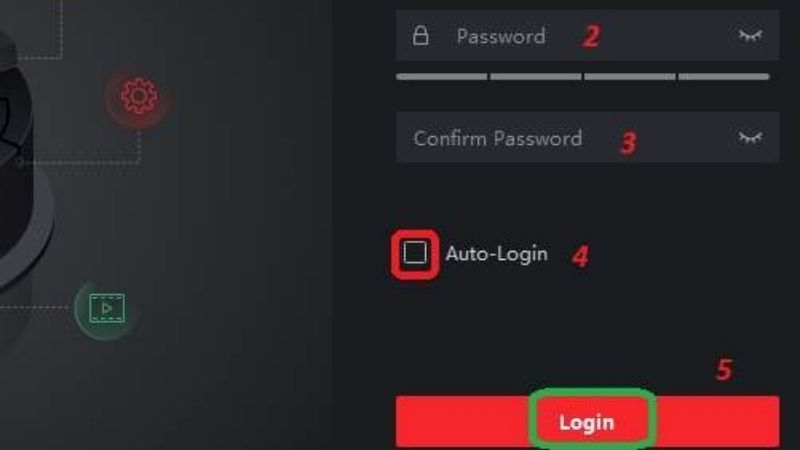This screenshot has width=800, height=450.
Task: Click red number 2 beside Password
Action: [591, 36]
